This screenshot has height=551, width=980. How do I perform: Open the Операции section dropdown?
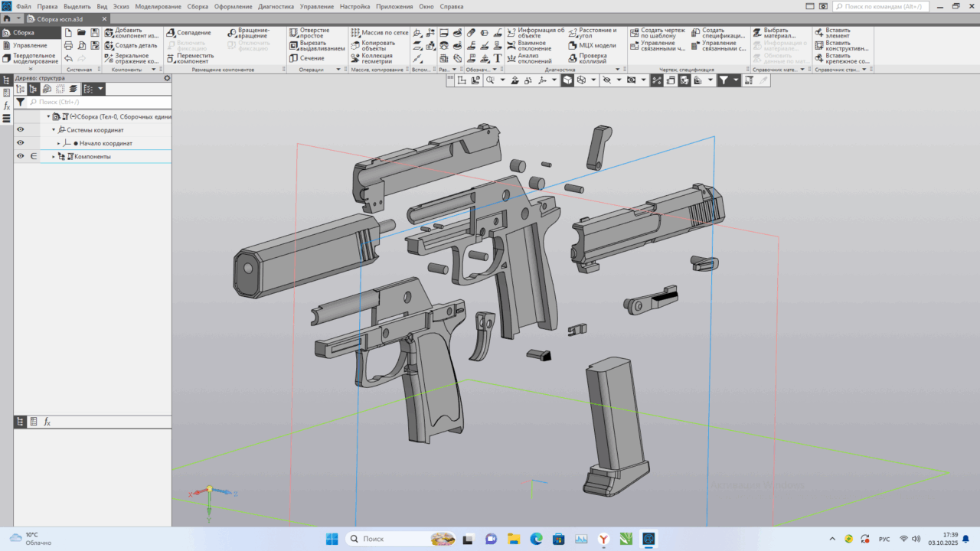[x=338, y=68]
